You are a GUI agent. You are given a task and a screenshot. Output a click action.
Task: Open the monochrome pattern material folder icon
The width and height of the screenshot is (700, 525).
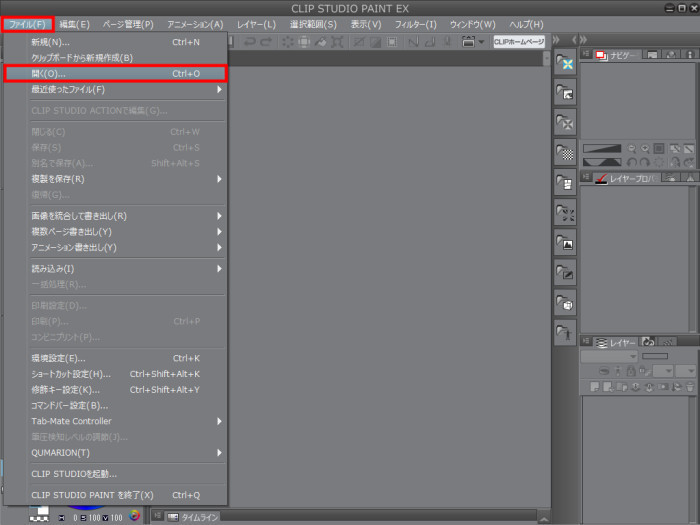565,122
